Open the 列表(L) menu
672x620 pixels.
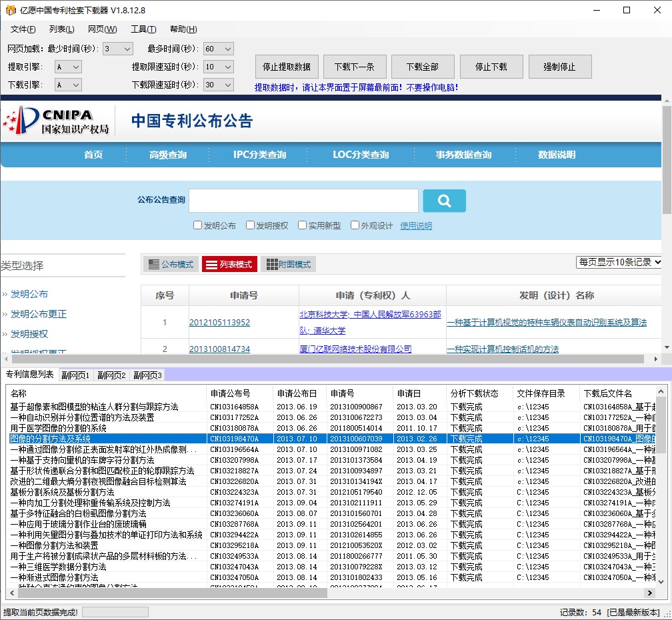[x=62, y=29]
